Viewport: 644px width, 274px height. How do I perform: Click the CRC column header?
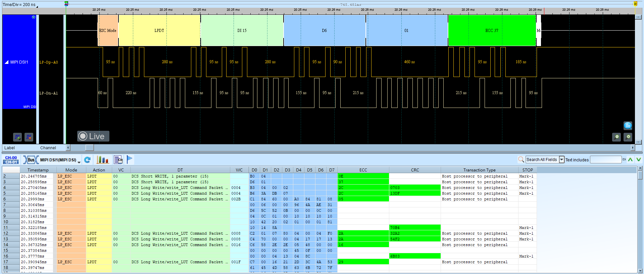coord(415,170)
